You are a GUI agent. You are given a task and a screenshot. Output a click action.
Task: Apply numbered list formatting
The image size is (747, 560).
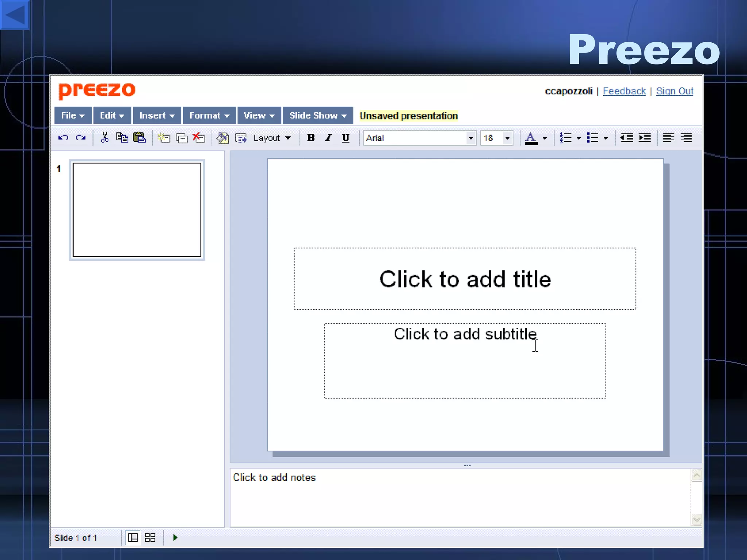(566, 138)
